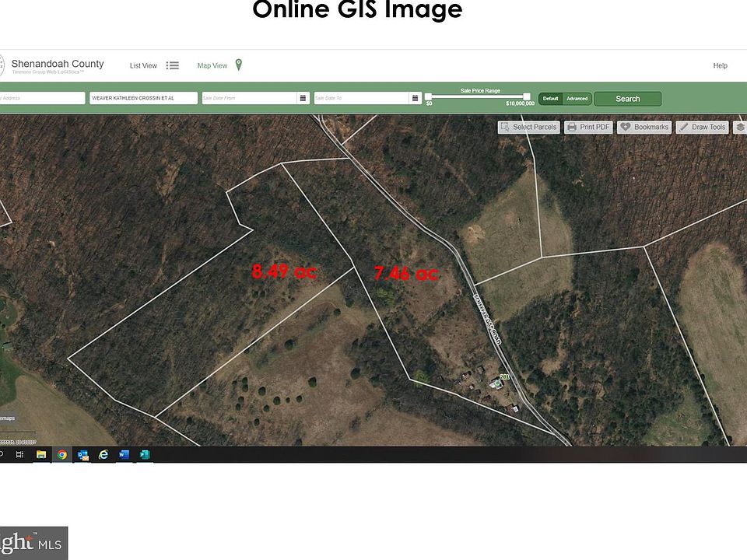
Task: Open Microsoft Publisher from the taskbar
Action: (x=144, y=455)
